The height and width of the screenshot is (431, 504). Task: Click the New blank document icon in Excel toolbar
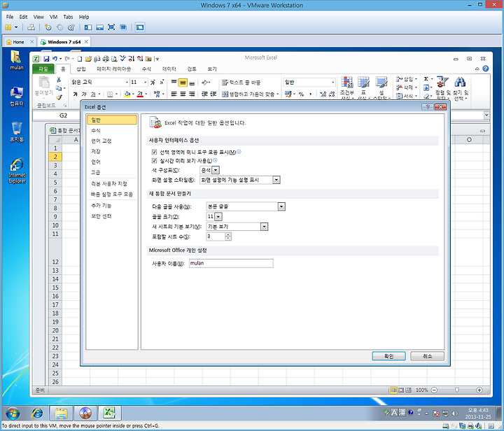tap(80, 59)
